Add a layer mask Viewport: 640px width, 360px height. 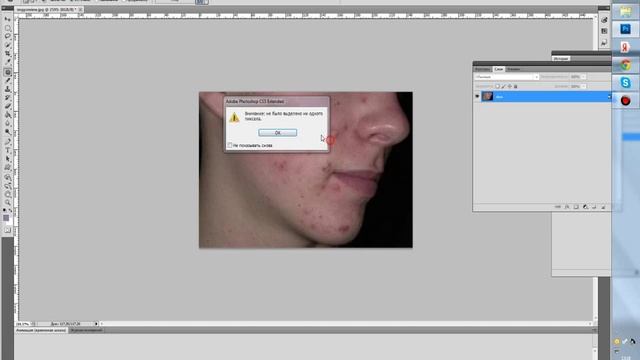pyautogui.click(x=576, y=207)
